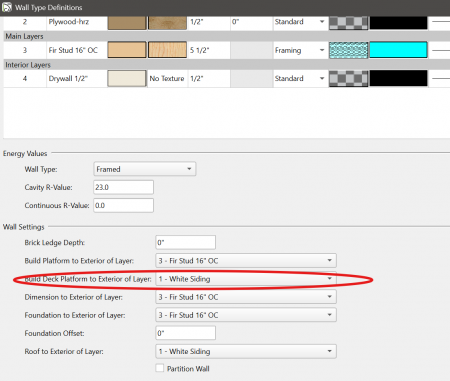
Task: Open Dimension to Exterior of Layer dropdown
Action: (246, 297)
